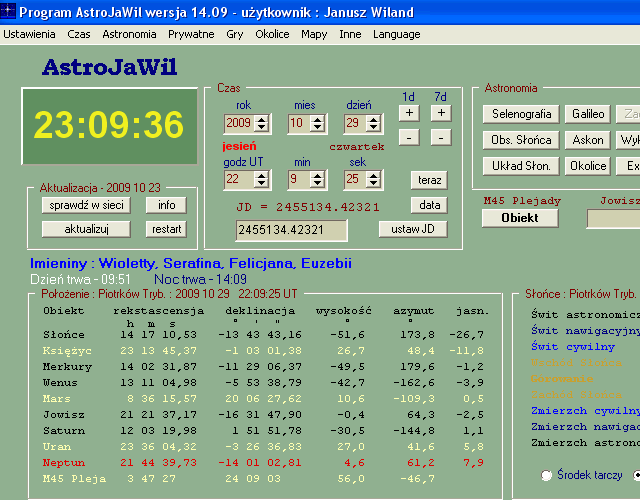640x500 pixels.
Task: Select the Środek tarczy radio button
Action: click(546, 475)
